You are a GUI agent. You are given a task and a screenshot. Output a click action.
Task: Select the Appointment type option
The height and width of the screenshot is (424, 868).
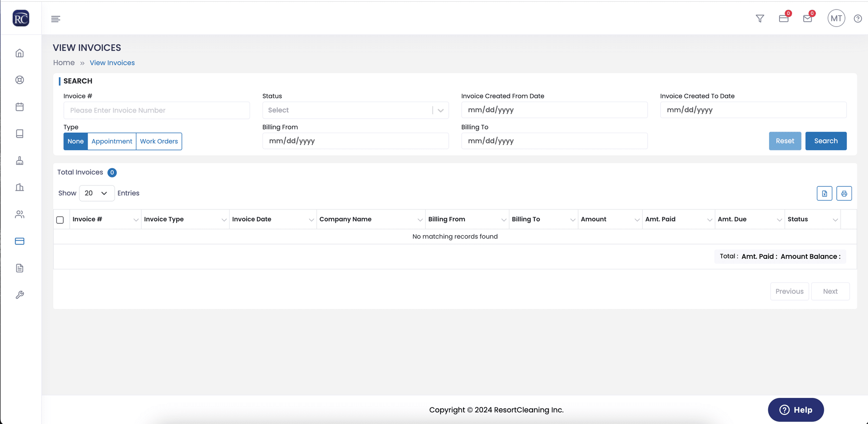[x=112, y=141]
